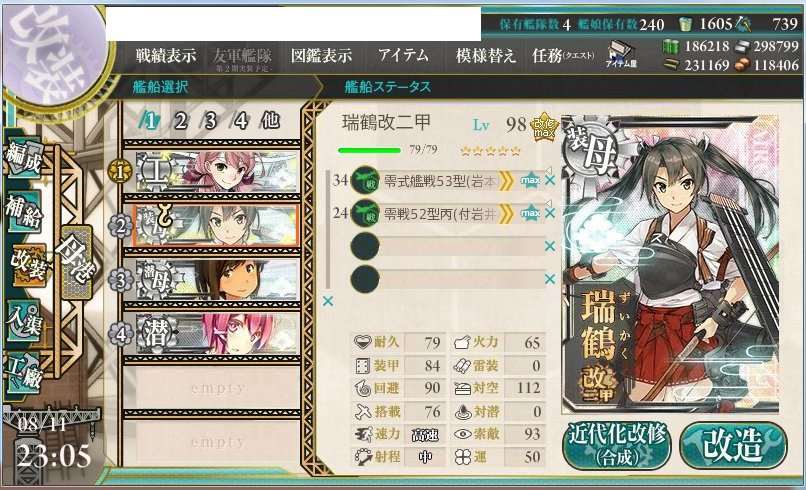Select the 改装 (Remodel) gear icon

pos(28,265)
